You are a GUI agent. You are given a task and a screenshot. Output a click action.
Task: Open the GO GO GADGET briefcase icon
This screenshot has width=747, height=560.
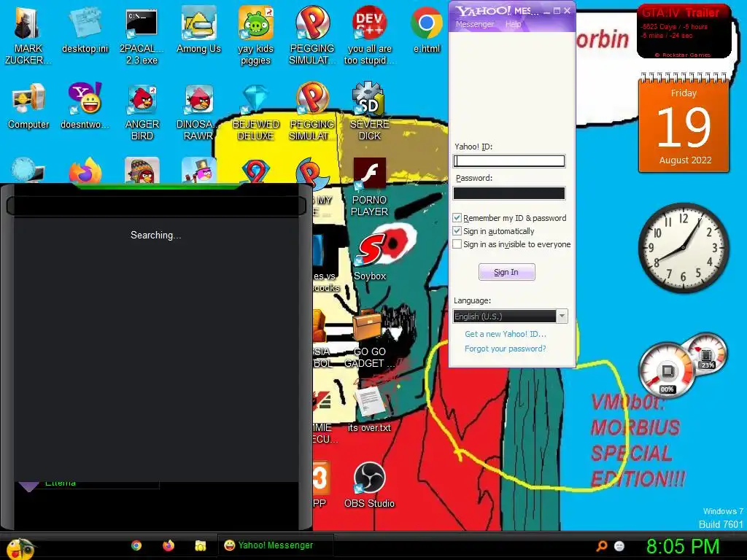pyautogui.click(x=369, y=338)
